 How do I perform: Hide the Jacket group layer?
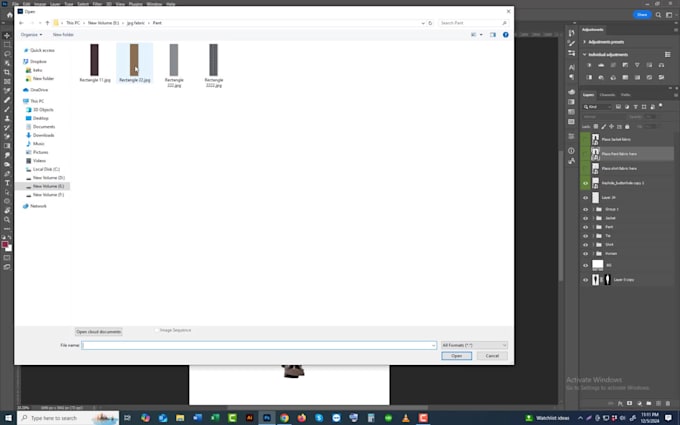pos(585,218)
